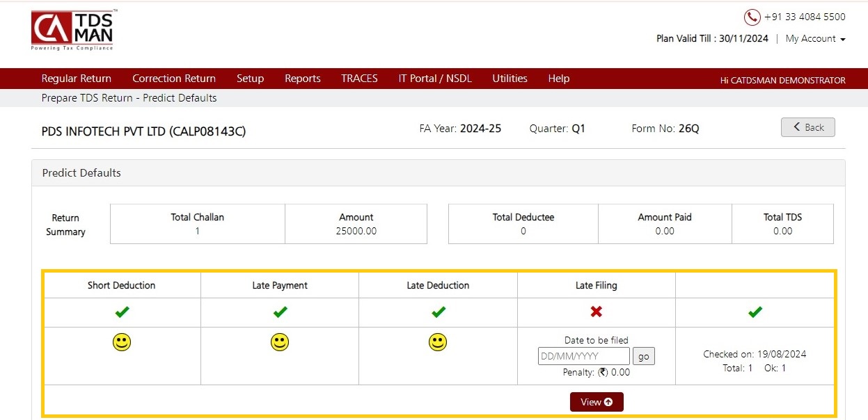Go back using the Back button

click(x=807, y=127)
